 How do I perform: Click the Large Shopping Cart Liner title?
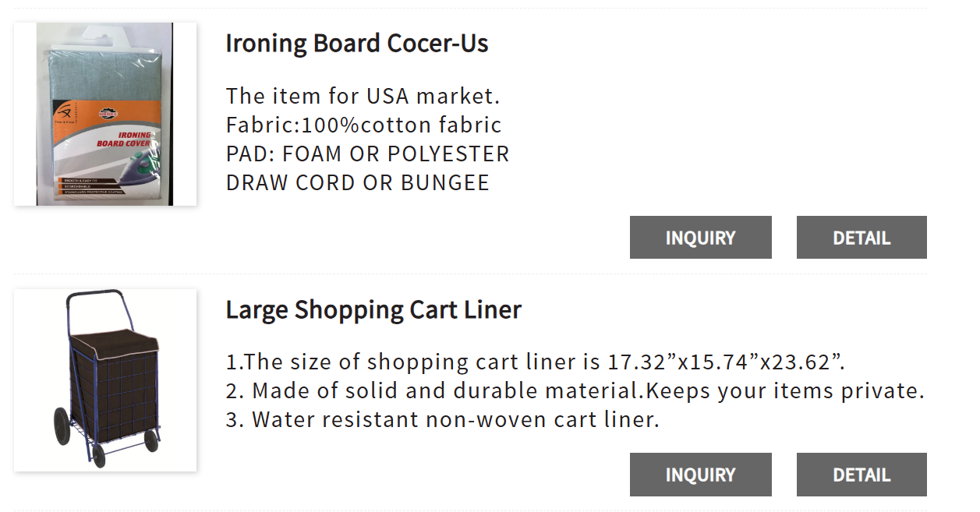coord(373,310)
